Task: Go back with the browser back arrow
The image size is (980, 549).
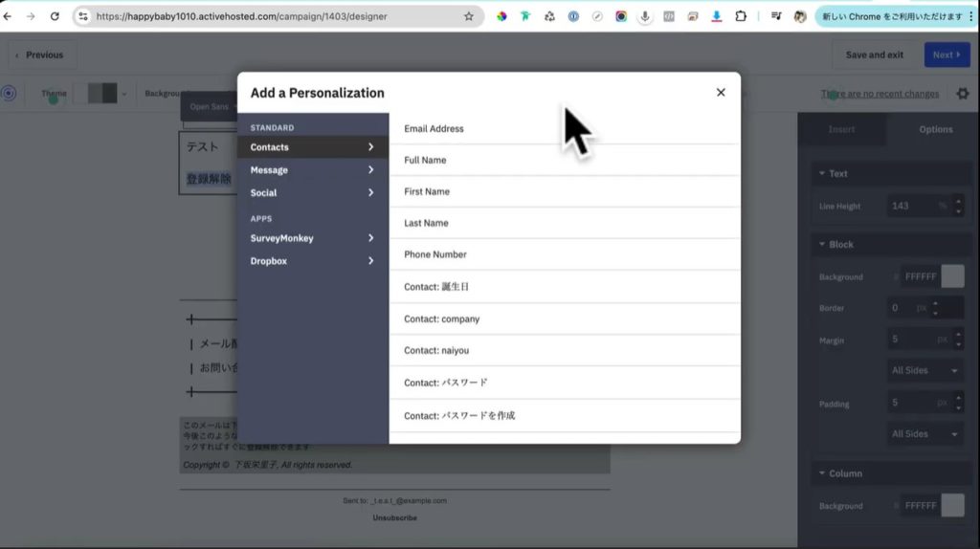Action: [x=9, y=16]
